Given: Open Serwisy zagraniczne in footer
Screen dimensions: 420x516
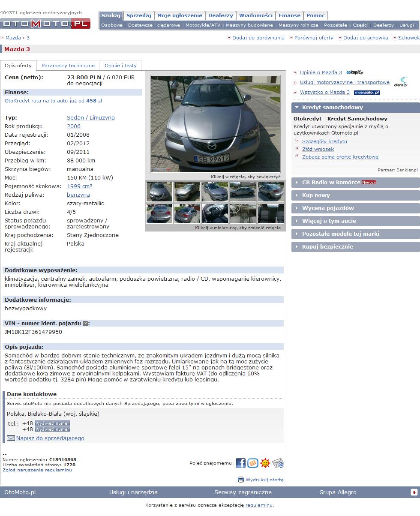Looking at the screenshot, I should 243,492.
